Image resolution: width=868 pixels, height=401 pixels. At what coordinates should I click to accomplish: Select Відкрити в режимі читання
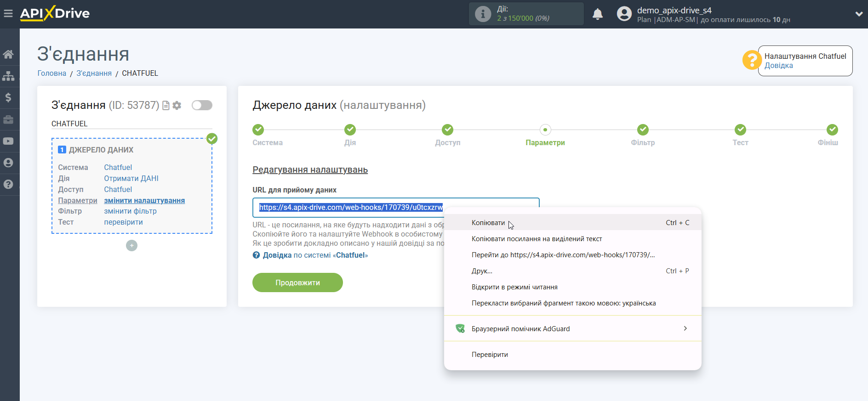[573, 287]
